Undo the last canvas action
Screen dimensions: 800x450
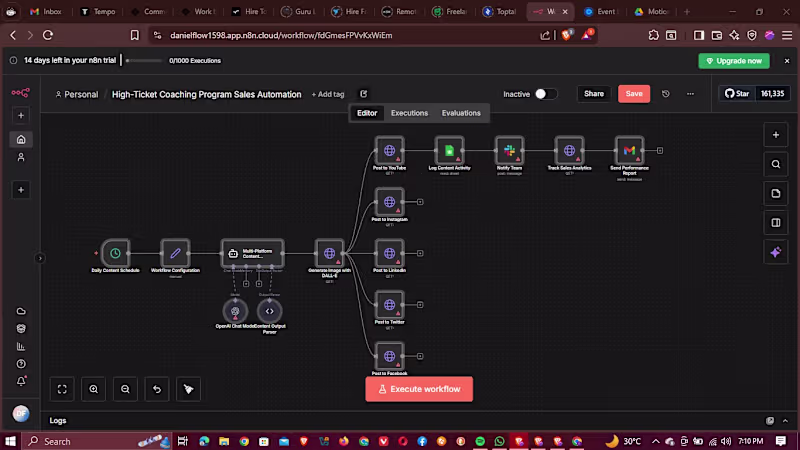click(x=157, y=389)
